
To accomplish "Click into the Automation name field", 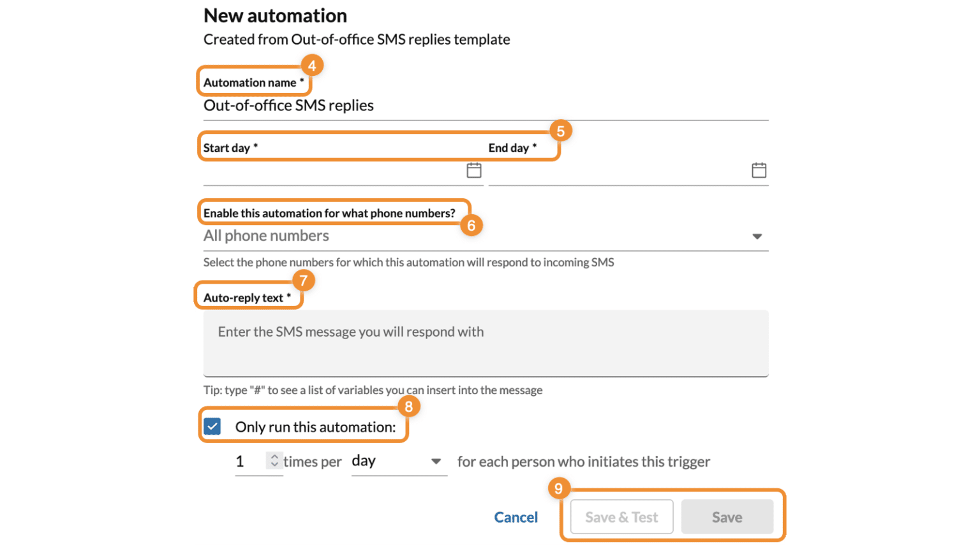I will point(485,106).
